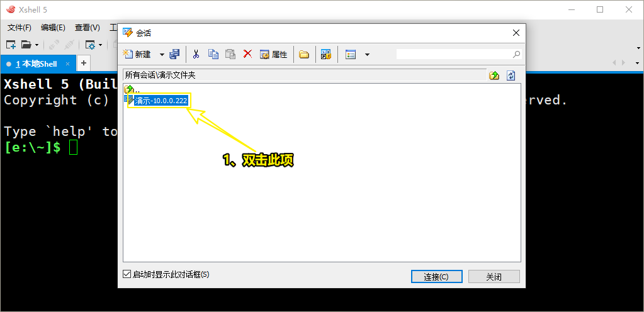The width and height of the screenshot is (644, 312).
Task: Click the tab list dropdown arrow at tab bar right
Action: (x=638, y=64)
